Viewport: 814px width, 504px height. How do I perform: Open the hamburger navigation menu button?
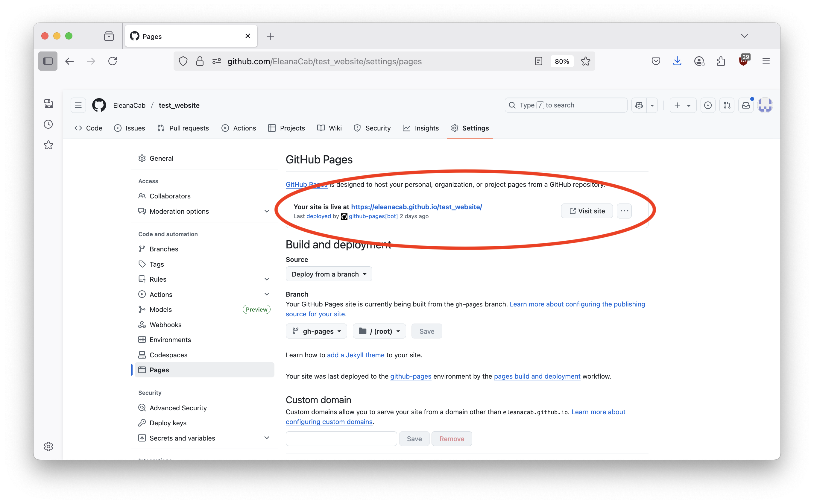[78, 105]
